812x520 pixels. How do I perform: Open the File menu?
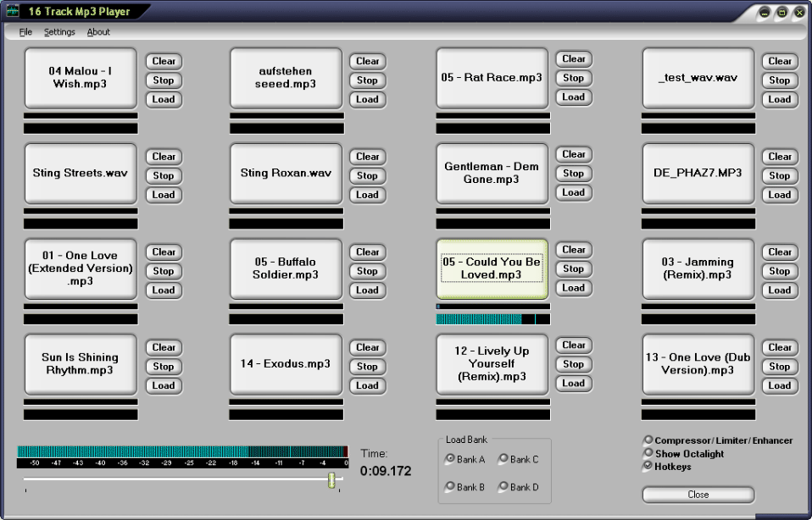(25, 31)
